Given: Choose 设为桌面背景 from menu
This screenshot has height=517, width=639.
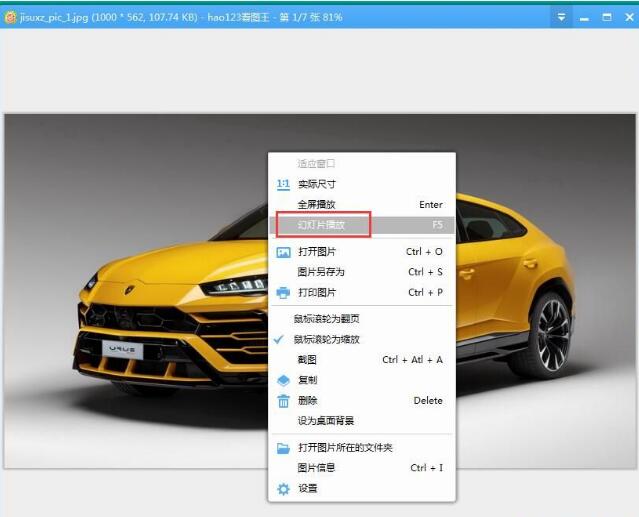Looking at the screenshot, I should coord(362,421).
